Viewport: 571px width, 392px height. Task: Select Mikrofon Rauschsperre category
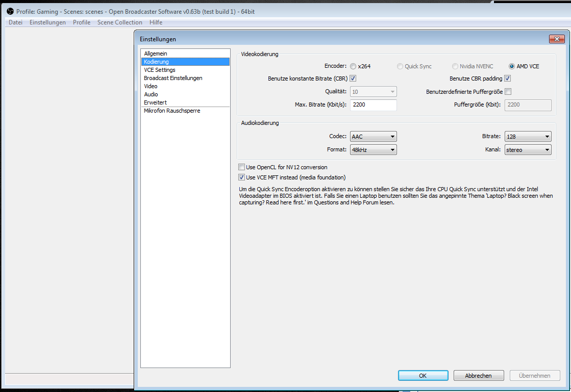point(185,111)
